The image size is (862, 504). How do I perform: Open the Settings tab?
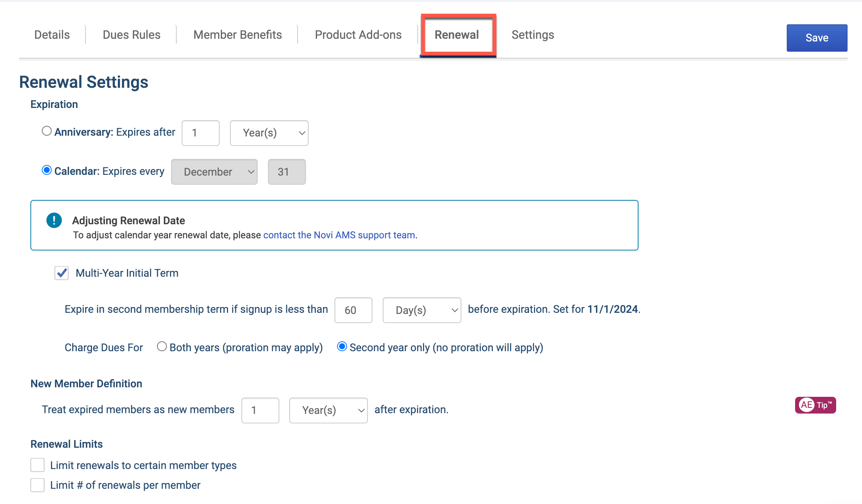[x=532, y=35]
